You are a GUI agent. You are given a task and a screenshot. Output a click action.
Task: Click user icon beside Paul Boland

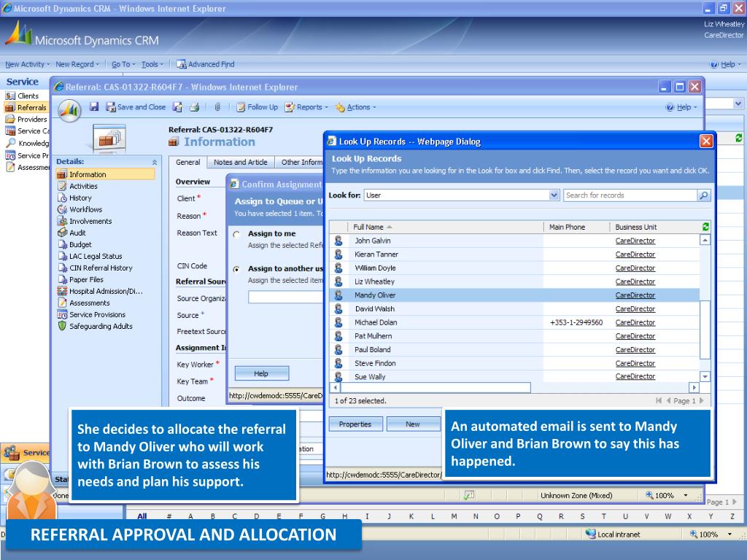tap(338, 350)
